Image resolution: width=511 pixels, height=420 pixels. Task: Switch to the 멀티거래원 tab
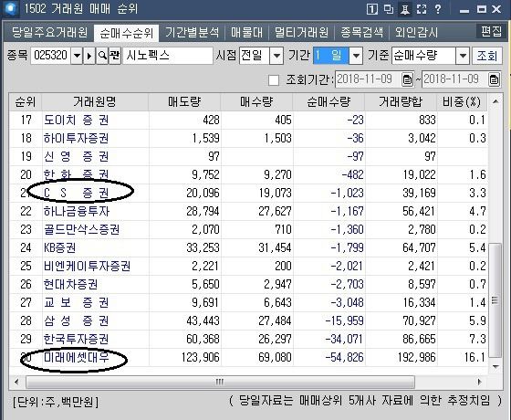[301, 33]
